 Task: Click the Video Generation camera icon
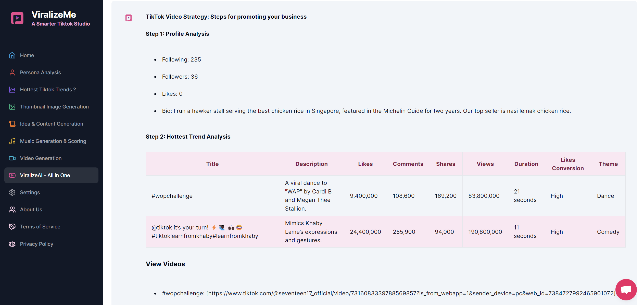[12, 158]
